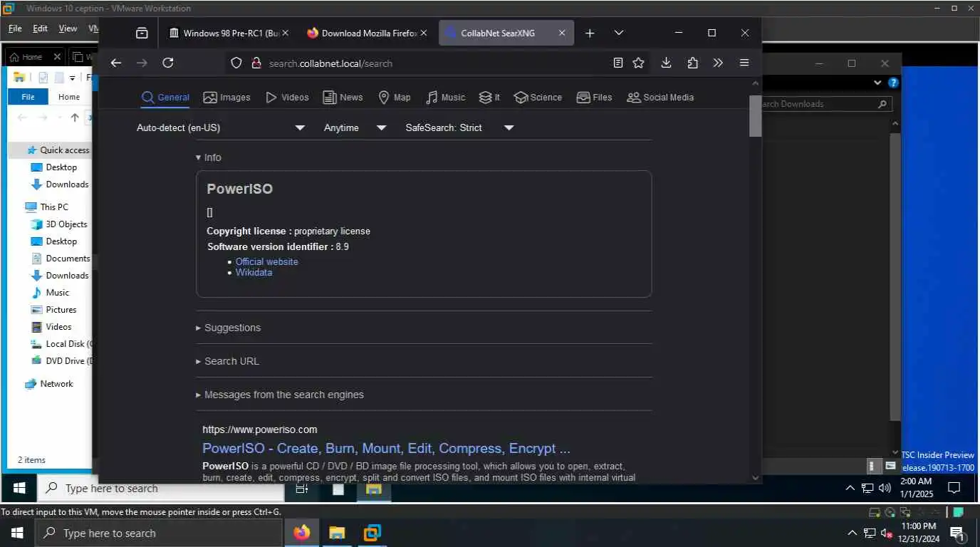Click host taskbar VMware Workstation icon
The image size is (980, 547).
372,533
